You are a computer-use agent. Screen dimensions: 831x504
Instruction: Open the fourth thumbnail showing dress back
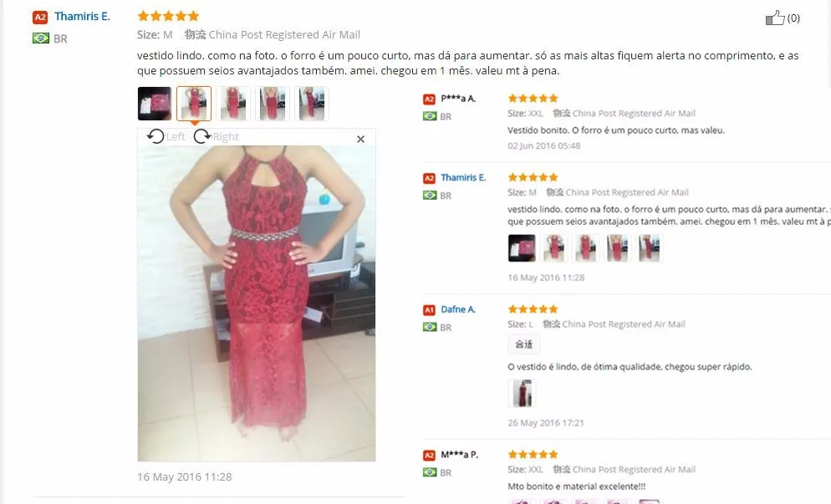point(273,104)
